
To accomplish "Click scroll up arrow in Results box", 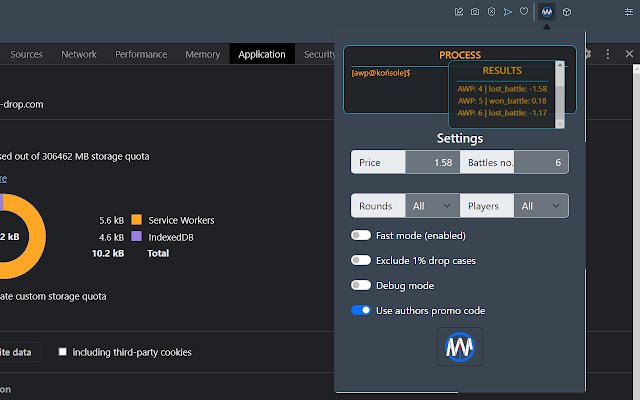I will [560, 65].
